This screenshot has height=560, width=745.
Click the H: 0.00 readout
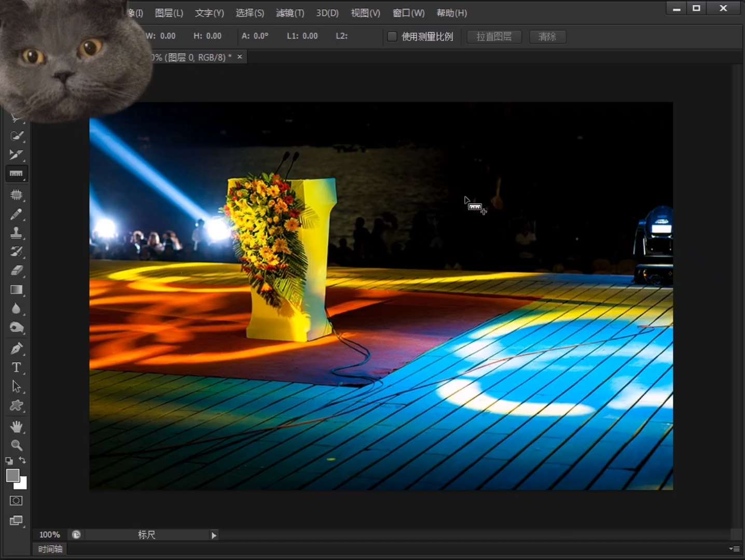(208, 36)
